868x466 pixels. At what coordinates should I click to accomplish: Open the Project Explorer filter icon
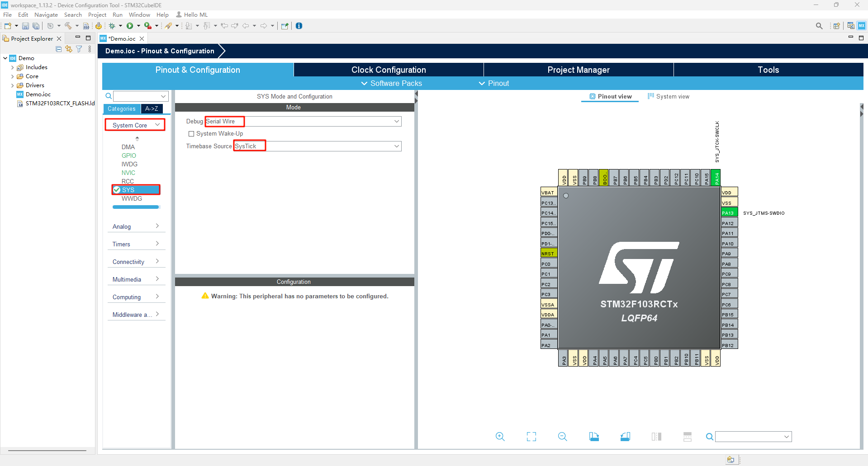[x=79, y=49]
